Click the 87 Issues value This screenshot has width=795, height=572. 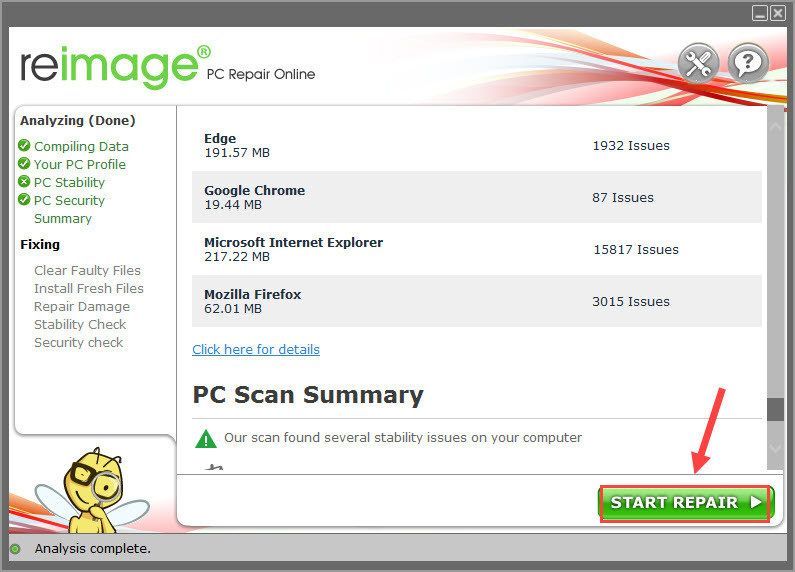pyautogui.click(x=623, y=197)
